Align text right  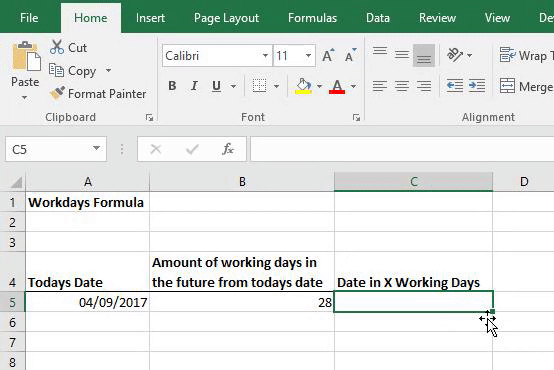pyautogui.click(x=424, y=86)
